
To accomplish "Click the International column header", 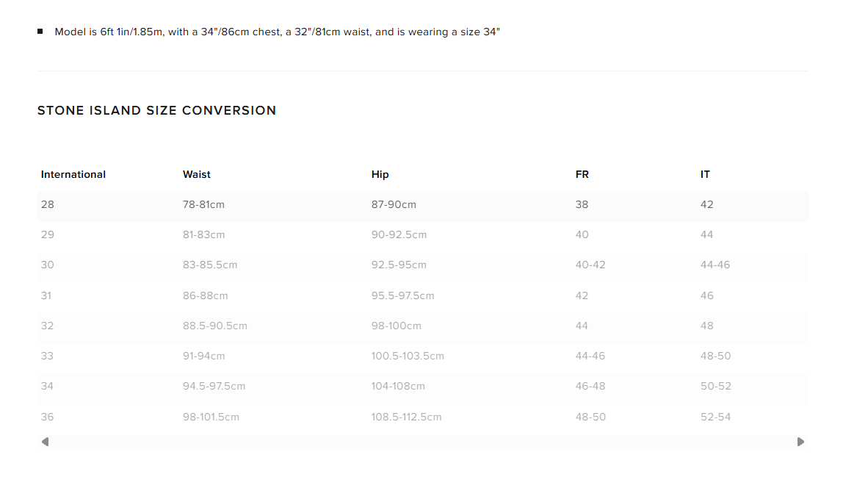I will tap(73, 174).
